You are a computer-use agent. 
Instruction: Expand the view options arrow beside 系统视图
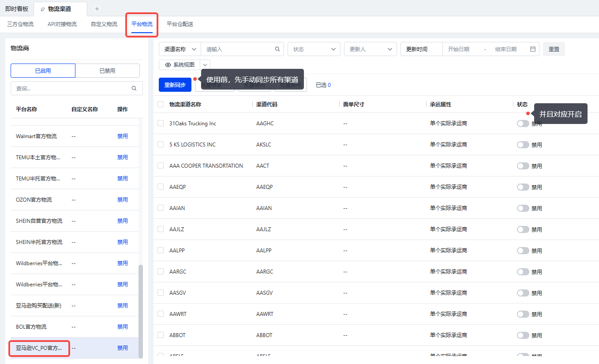[206, 65]
